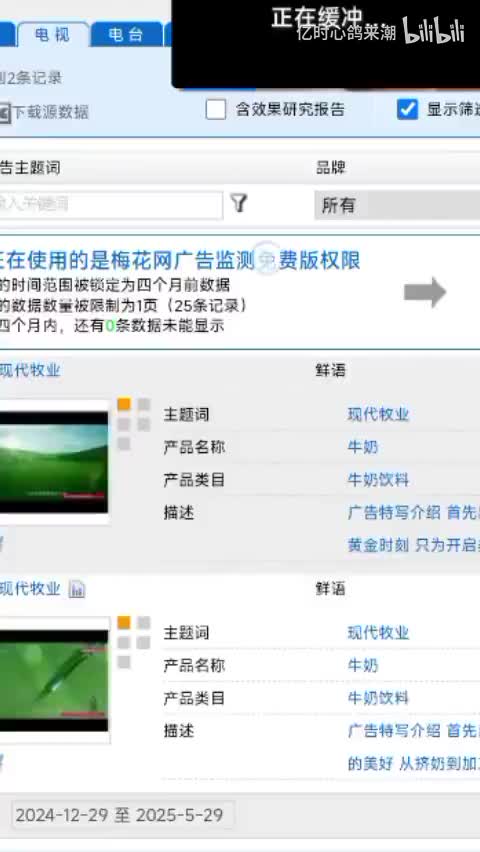Click the download source data icon
480x852 pixels.
pos(4,112)
